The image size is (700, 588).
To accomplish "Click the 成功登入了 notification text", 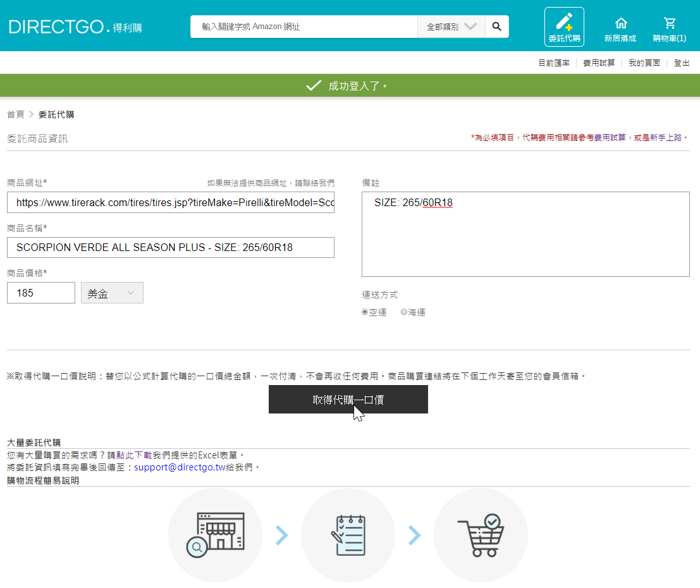I will coord(358,86).
